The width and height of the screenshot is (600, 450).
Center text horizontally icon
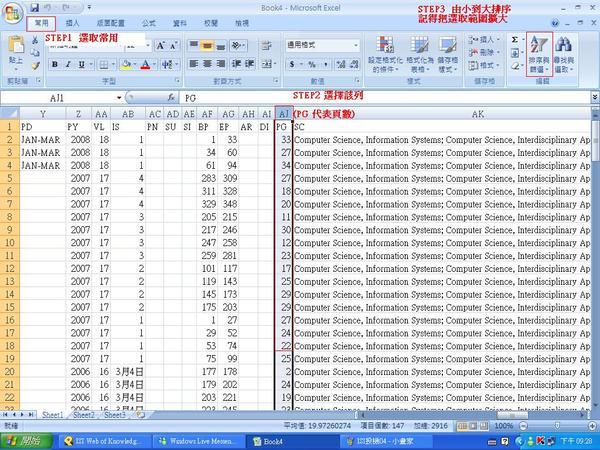pos(207,64)
